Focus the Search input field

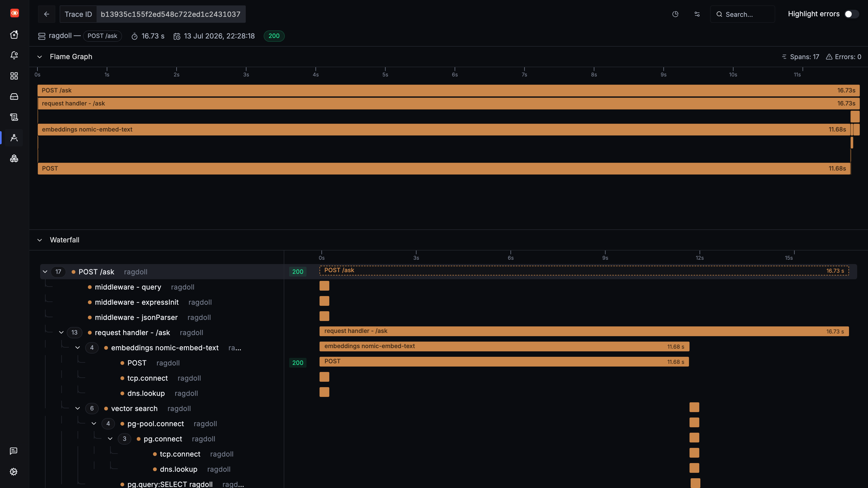click(743, 14)
